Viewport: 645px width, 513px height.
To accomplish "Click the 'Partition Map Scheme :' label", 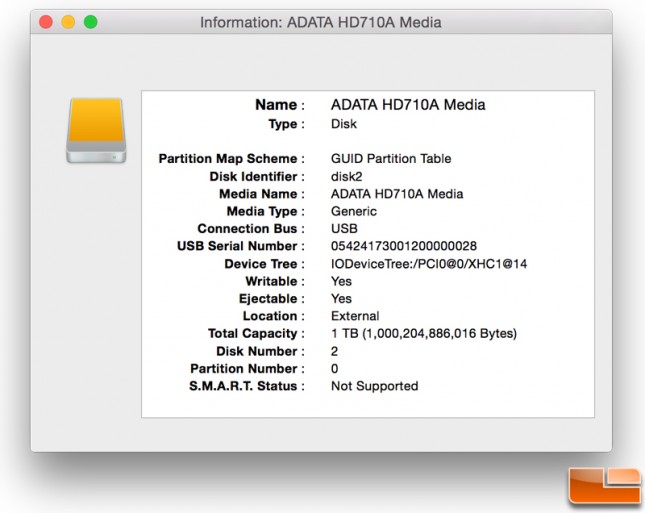I will pyautogui.click(x=232, y=159).
